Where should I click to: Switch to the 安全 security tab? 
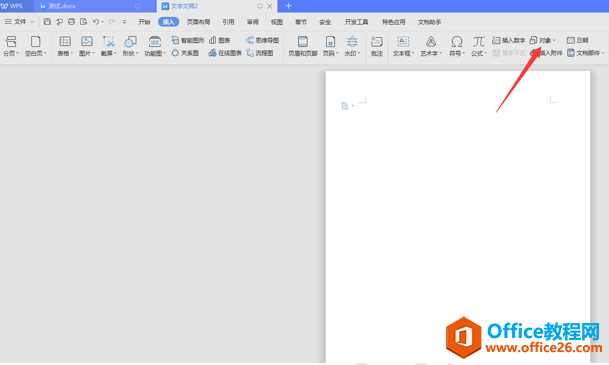[325, 22]
